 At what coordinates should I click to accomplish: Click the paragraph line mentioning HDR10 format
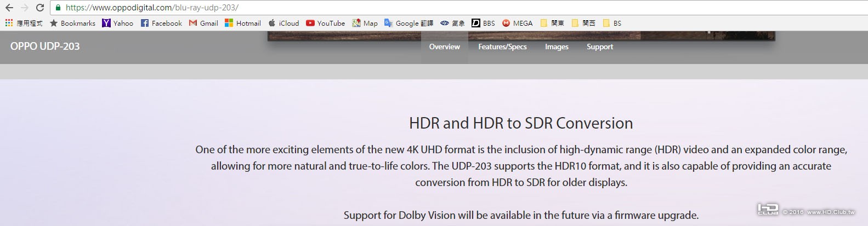[521, 166]
